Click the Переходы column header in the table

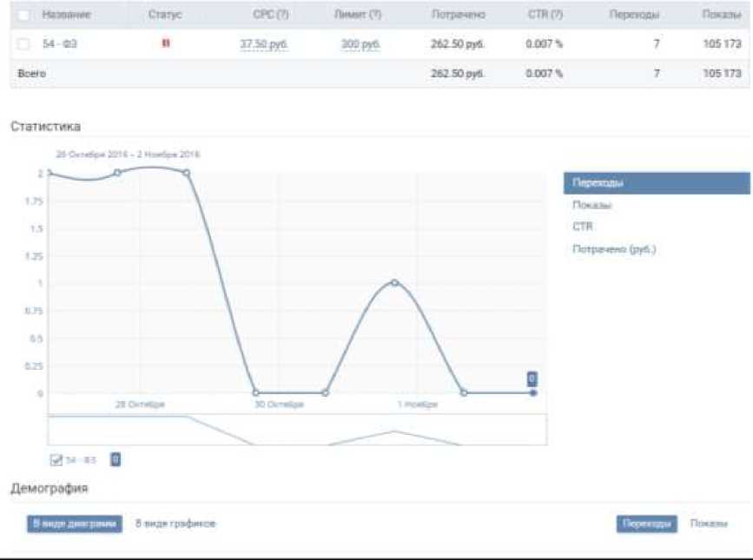pos(634,15)
